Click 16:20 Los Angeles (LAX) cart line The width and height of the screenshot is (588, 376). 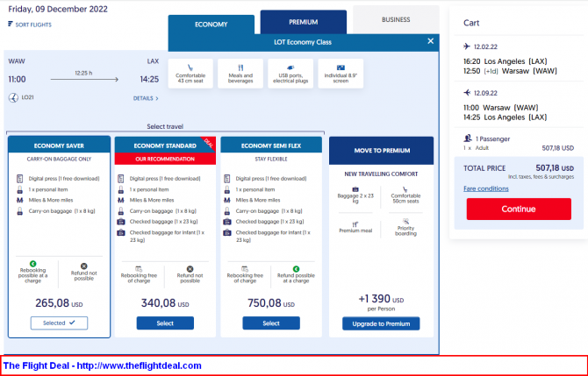[x=506, y=61]
